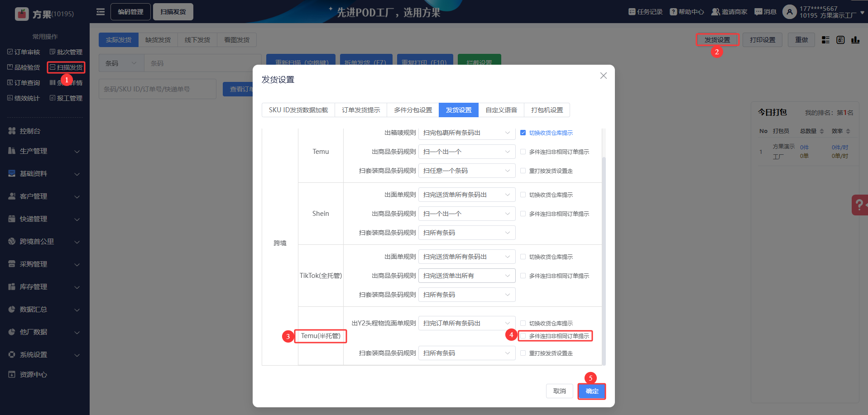Click the 确定 confirm button

click(591, 391)
